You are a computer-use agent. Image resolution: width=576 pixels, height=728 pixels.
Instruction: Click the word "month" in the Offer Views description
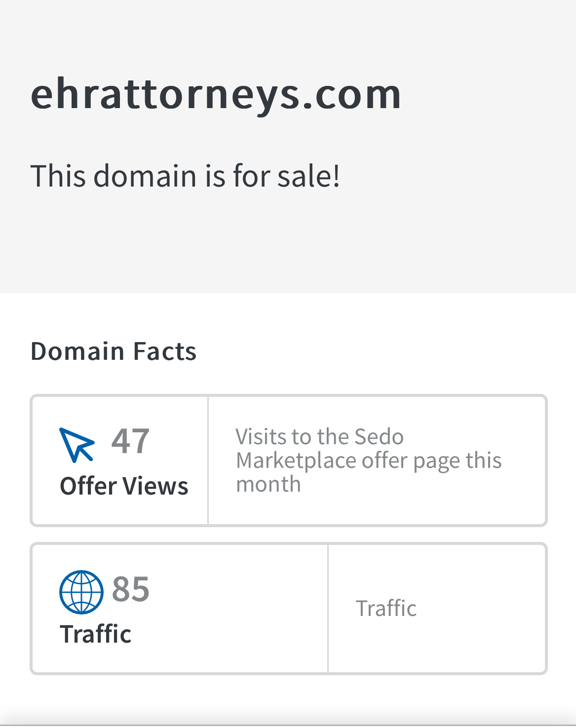coord(269,484)
